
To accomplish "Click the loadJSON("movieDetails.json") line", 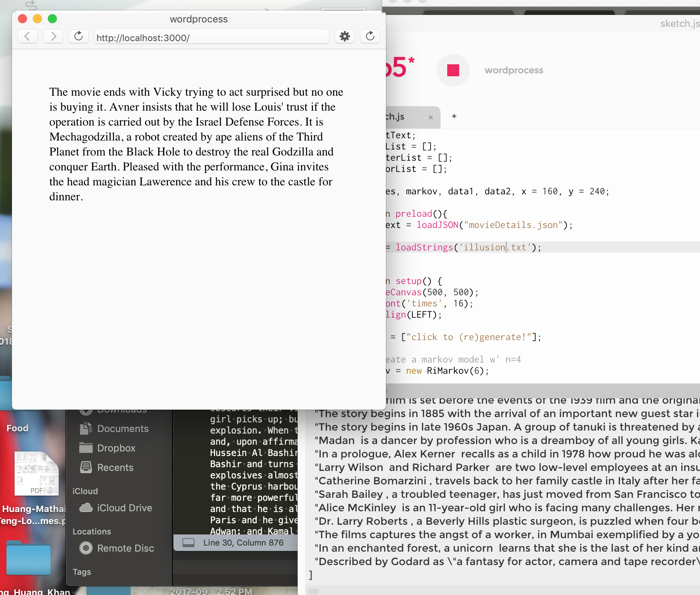I will click(x=479, y=225).
